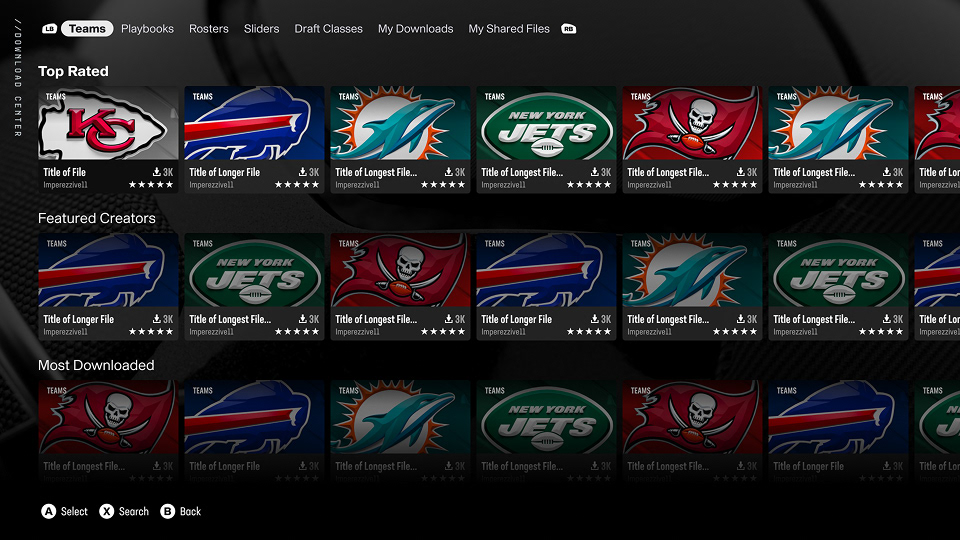Click the "Featured Creators" section heading

tap(97, 218)
